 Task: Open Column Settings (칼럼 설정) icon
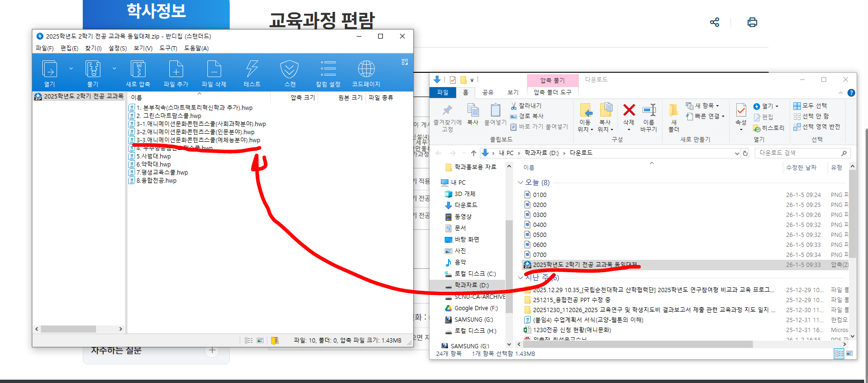coord(328,69)
